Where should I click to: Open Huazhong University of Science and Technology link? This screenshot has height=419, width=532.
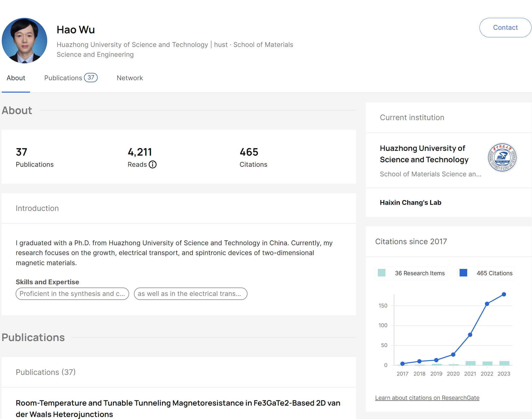(424, 154)
